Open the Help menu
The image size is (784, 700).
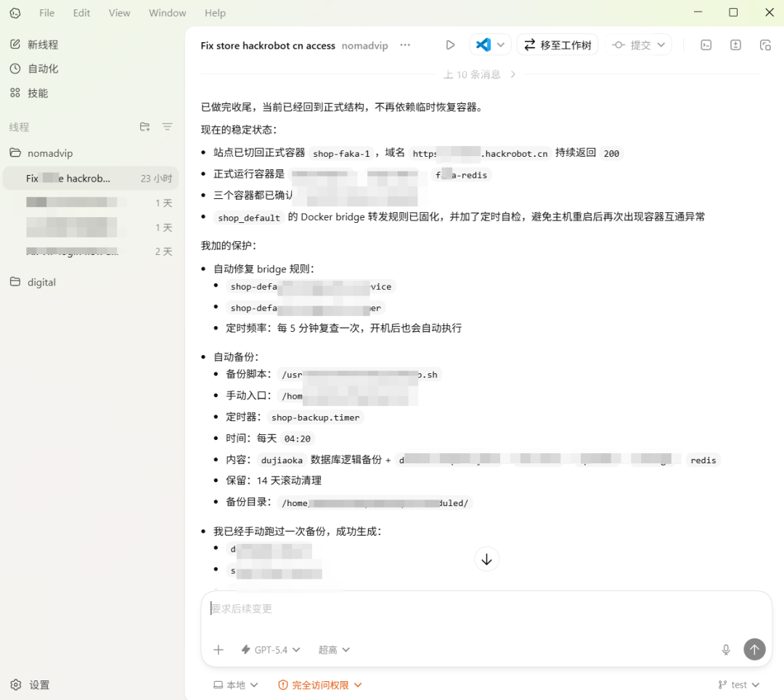[215, 13]
